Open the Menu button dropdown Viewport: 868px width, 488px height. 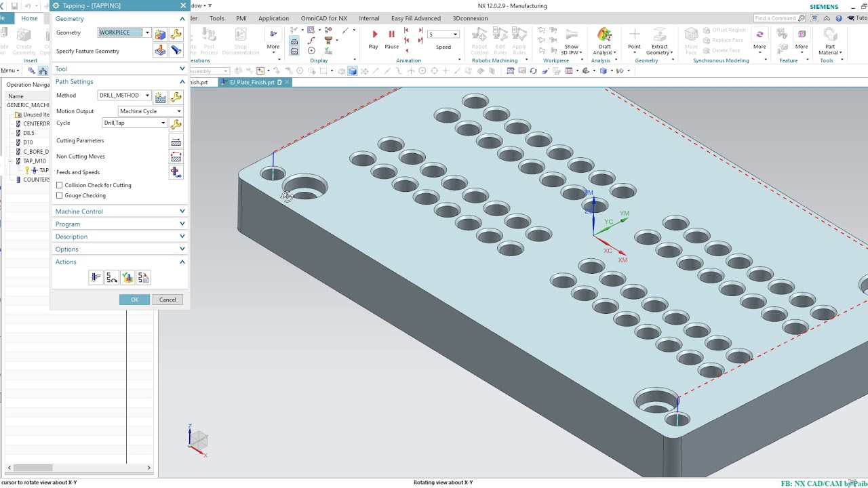pyautogui.click(x=9, y=70)
